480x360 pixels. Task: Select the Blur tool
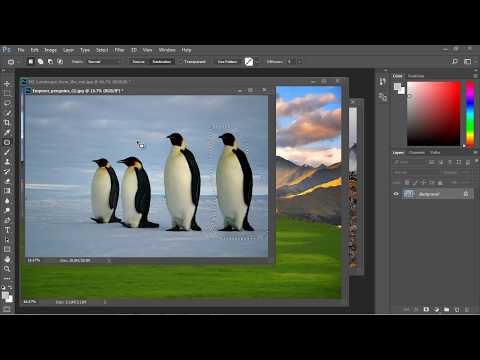(x=7, y=201)
